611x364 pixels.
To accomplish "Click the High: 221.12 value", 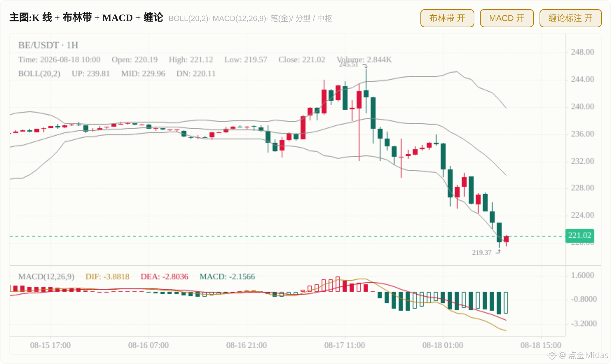I will (191, 60).
